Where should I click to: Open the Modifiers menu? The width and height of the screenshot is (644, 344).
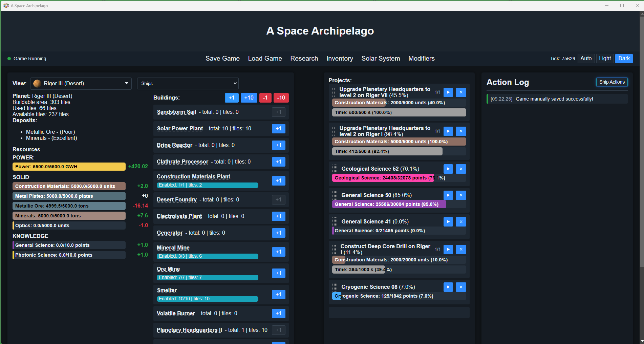pos(421,59)
